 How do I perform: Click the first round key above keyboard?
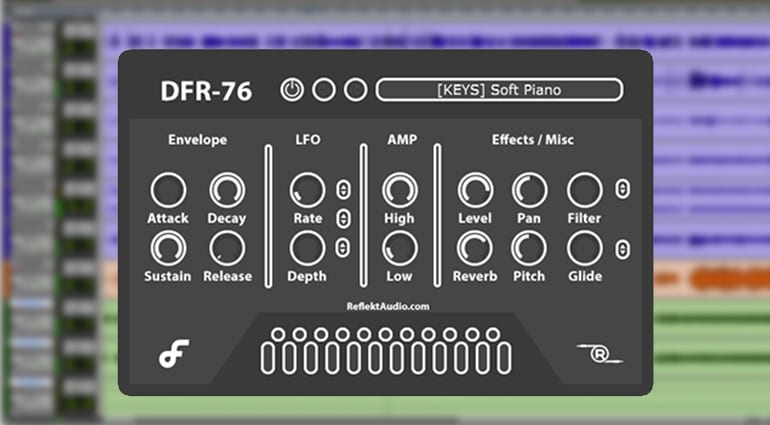pos(278,335)
